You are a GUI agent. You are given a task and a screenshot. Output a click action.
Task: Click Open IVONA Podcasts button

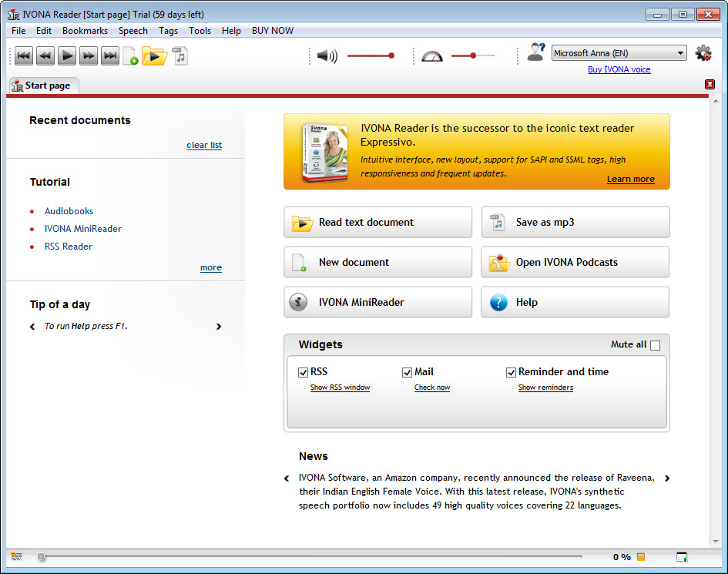click(575, 263)
